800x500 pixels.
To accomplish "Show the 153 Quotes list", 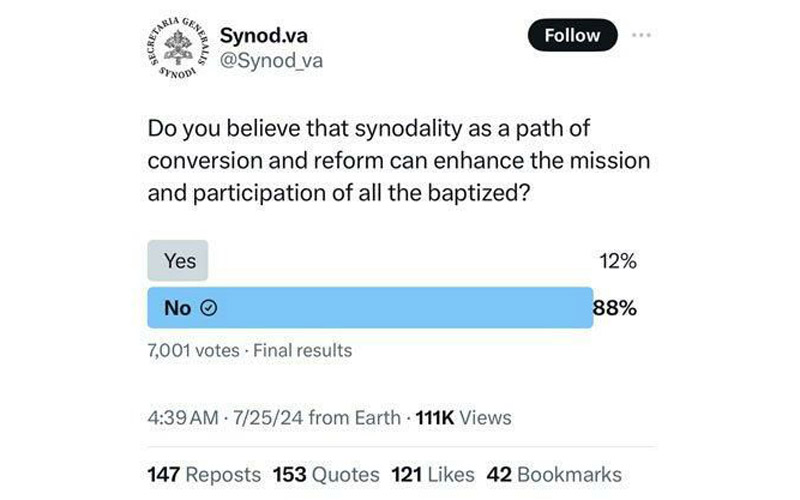I will pyautogui.click(x=326, y=474).
